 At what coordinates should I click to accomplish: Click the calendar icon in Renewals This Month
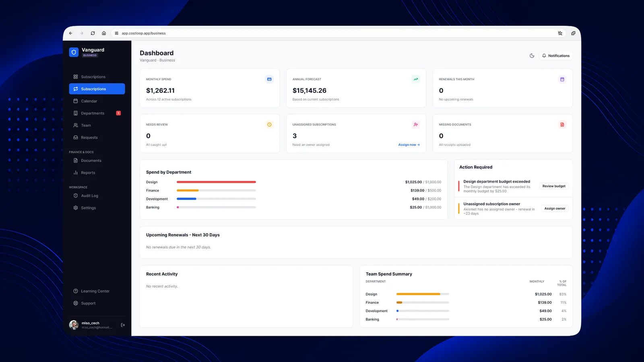pos(562,79)
